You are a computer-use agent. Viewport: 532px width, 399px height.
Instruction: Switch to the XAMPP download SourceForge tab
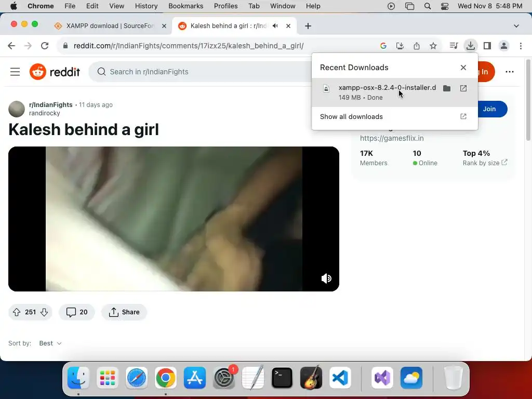[110, 26]
